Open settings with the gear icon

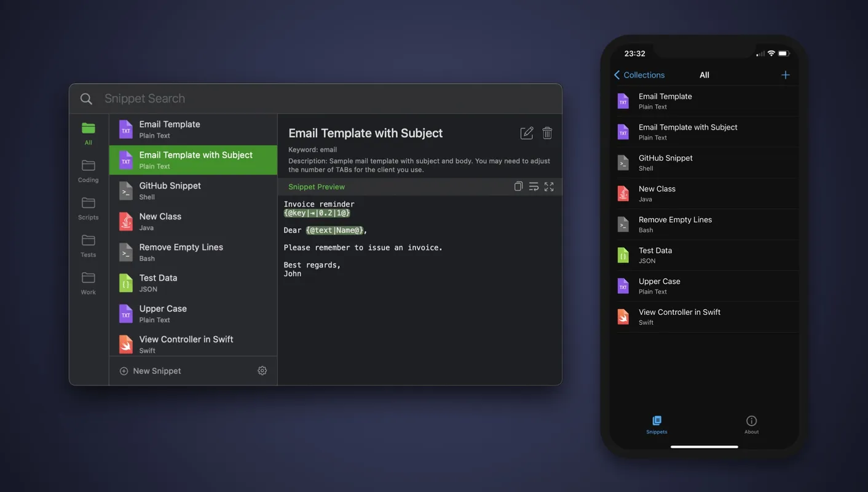pos(262,371)
